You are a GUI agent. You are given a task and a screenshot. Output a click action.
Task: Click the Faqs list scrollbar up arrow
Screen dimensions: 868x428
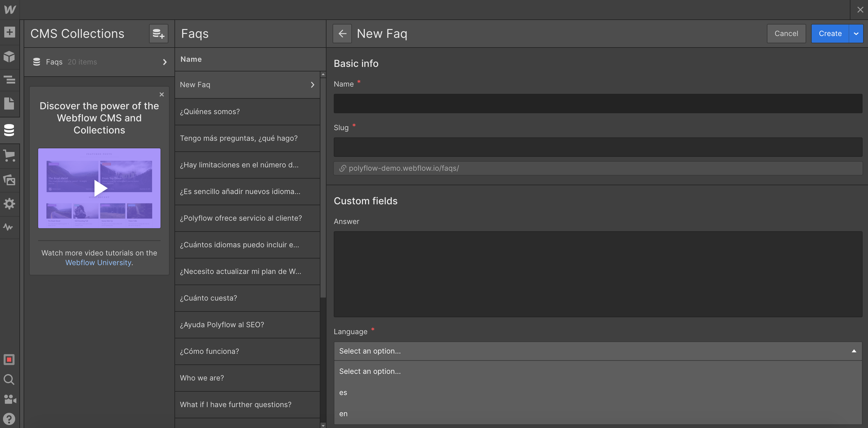tap(323, 74)
